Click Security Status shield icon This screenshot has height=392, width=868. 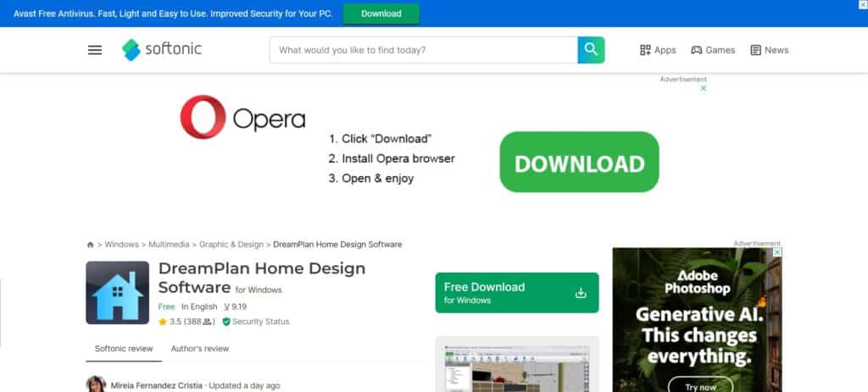pos(225,322)
